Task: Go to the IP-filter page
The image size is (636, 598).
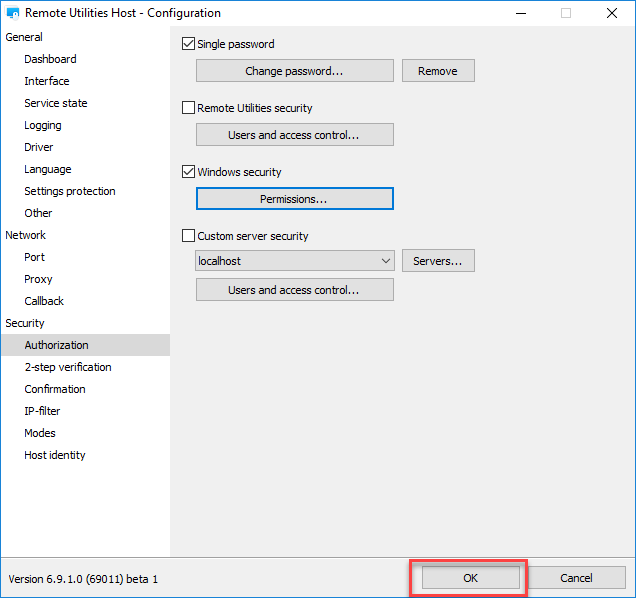Action: pyautogui.click(x=42, y=411)
